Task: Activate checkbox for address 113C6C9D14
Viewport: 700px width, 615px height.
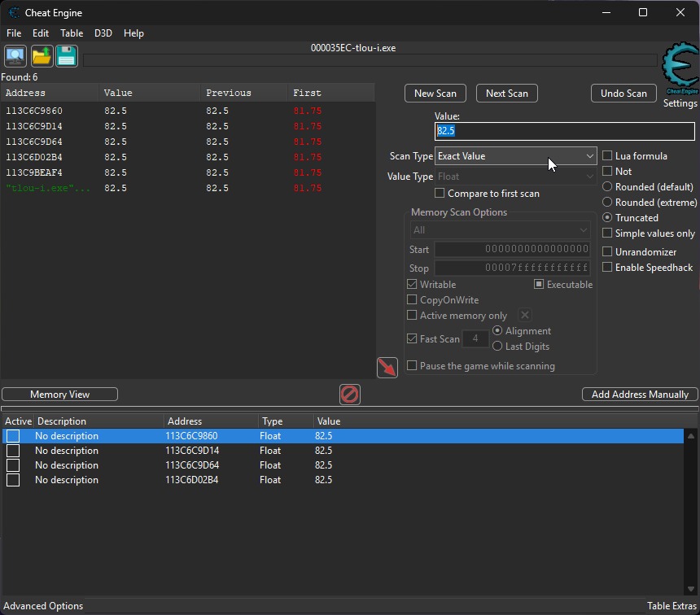Action: (x=13, y=451)
